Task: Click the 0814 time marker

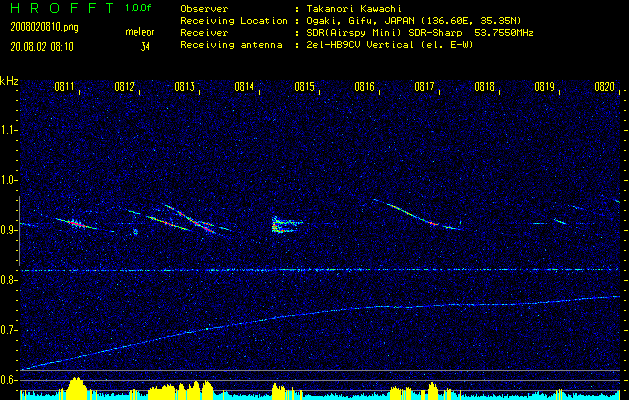Action: [x=244, y=87]
